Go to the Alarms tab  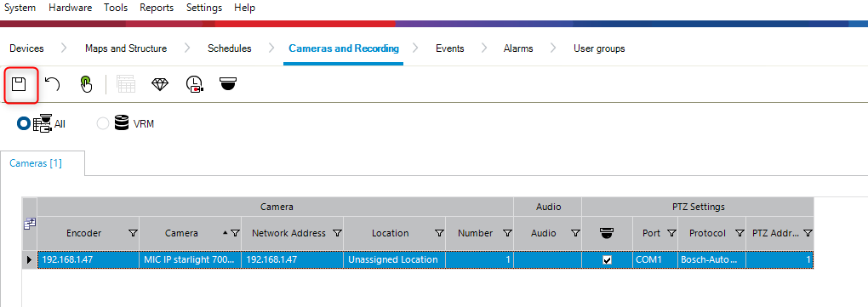tap(518, 48)
